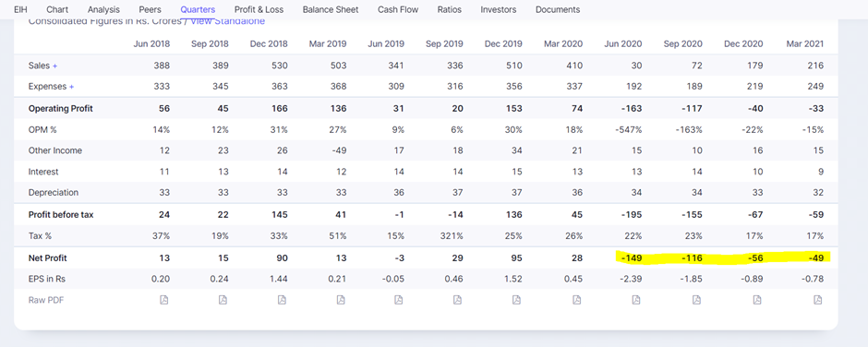868x347 pixels.
Task: Open the Documents tab
Action: point(558,9)
